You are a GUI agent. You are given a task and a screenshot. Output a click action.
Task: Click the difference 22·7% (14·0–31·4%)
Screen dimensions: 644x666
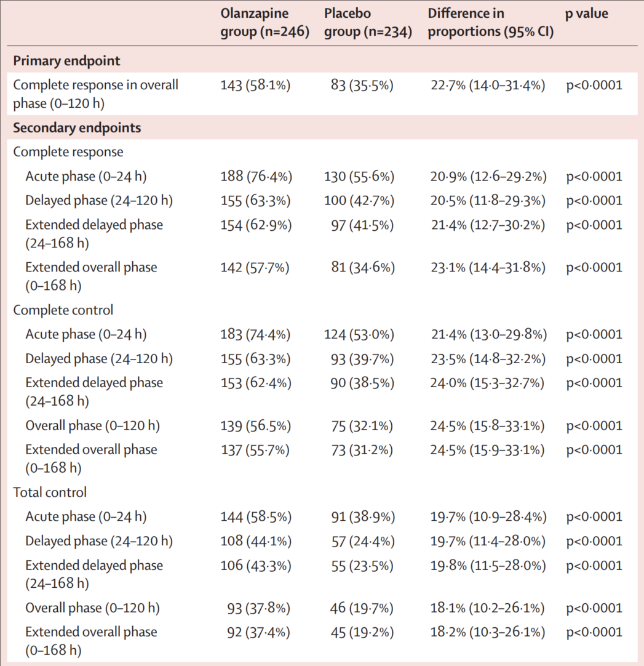click(x=488, y=86)
